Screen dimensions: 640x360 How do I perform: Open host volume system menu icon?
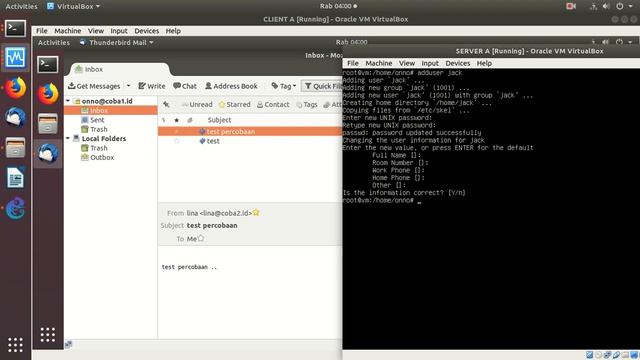click(606, 6)
